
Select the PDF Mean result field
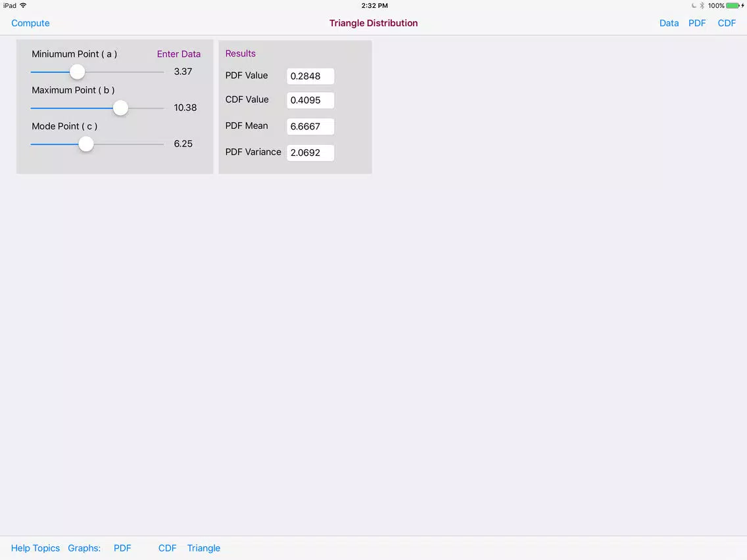(310, 127)
